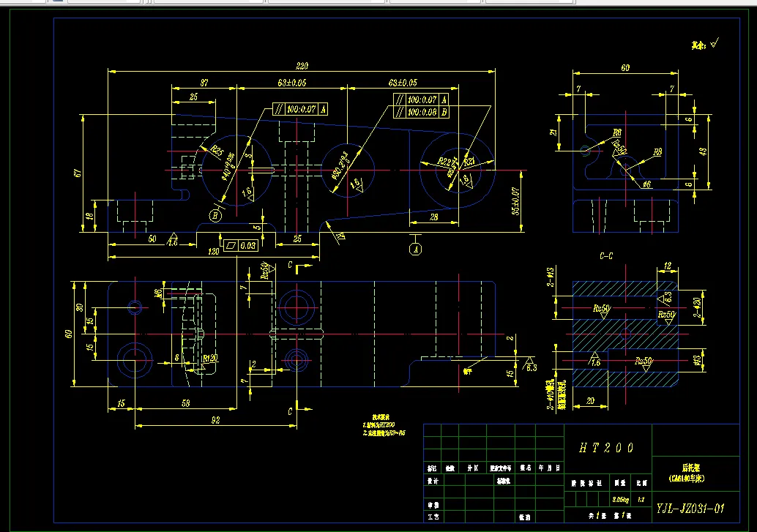Select the HT200 material text
757x532 pixels.
point(606,448)
